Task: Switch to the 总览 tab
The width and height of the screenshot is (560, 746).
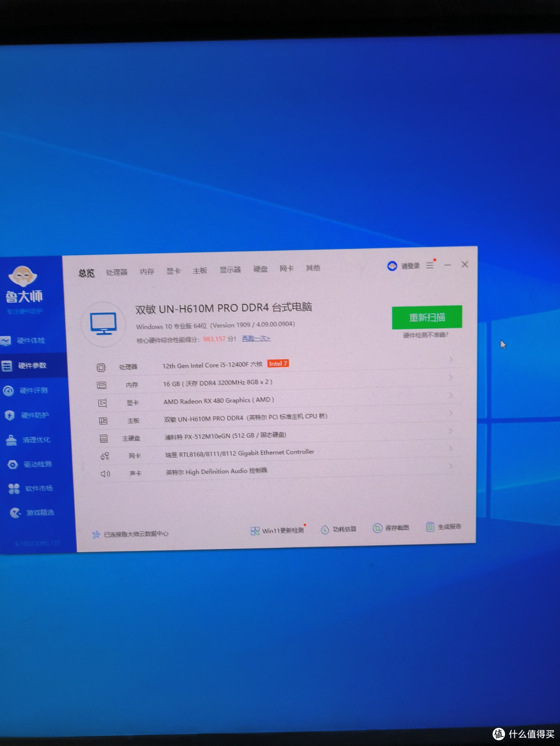Action: 87,273
